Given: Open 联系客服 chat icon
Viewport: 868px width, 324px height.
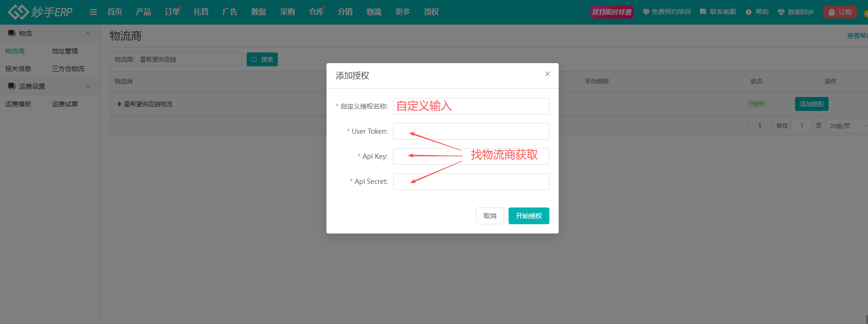Looking at the screenshot, I should [x=703, y=12].
